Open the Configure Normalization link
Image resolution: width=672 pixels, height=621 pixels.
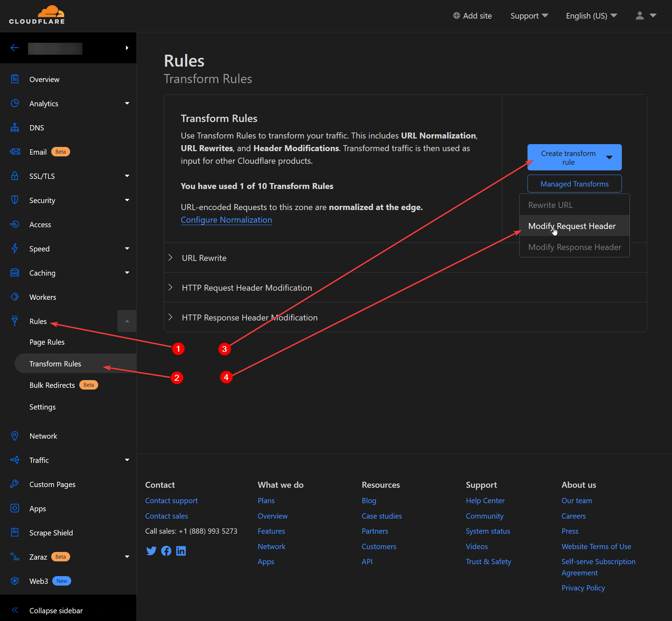(x=226, y=220)
